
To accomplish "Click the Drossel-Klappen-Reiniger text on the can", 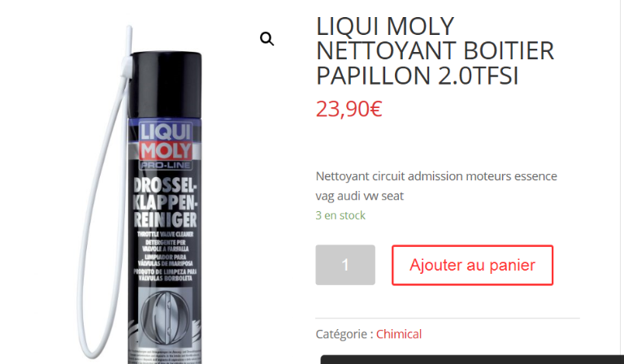I will [x=165, y=202].
